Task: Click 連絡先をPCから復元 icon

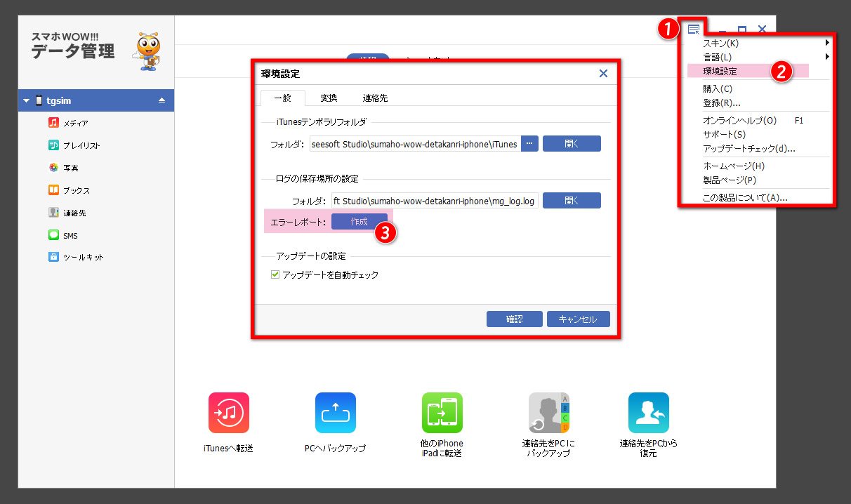Action: click(x=648, y=413)
